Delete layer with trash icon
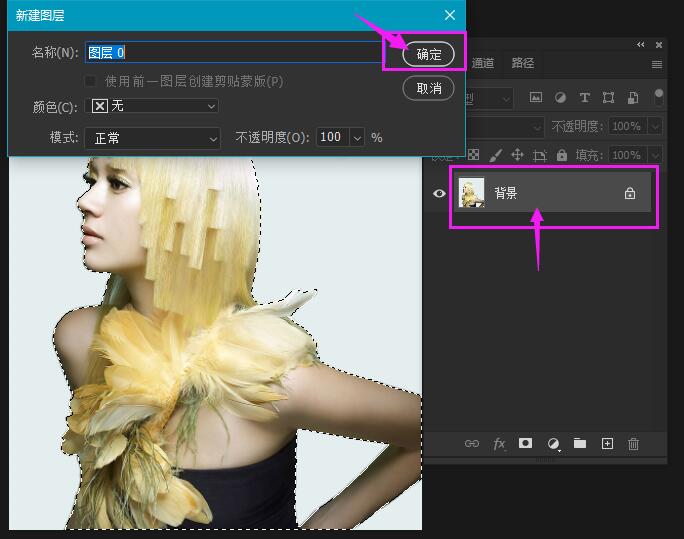 pos(633,444)
